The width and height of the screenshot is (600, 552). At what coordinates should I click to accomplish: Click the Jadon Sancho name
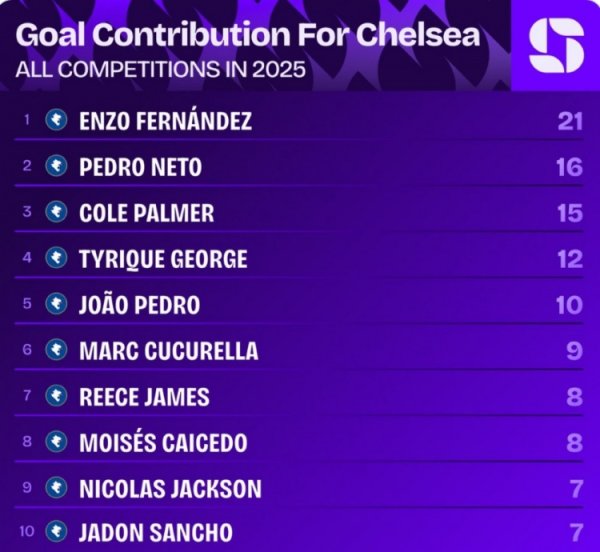155,532
